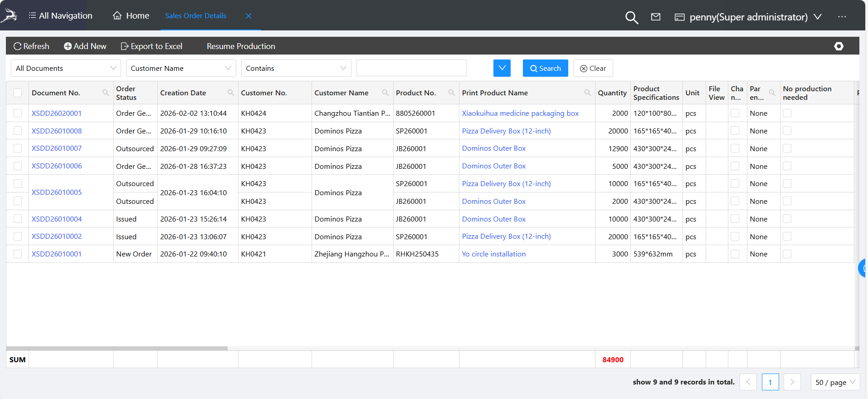Viewport: 868px width, 399px height.
Task: Open the top-right more options ellipsis
Action: point(842,17)
